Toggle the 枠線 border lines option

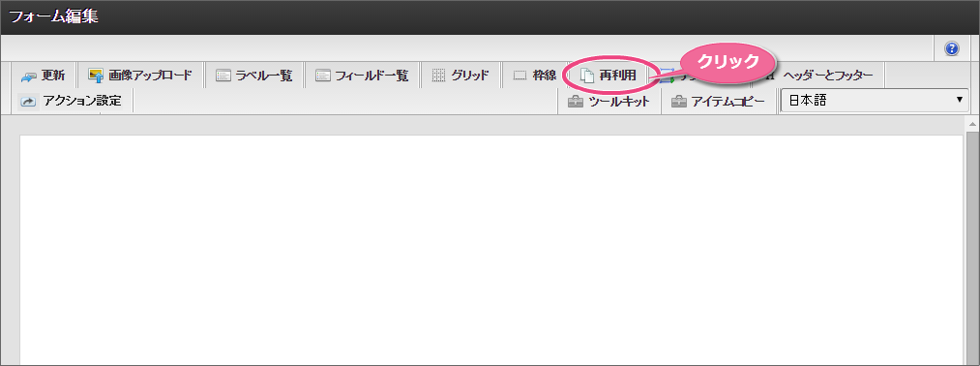(534, 76)
